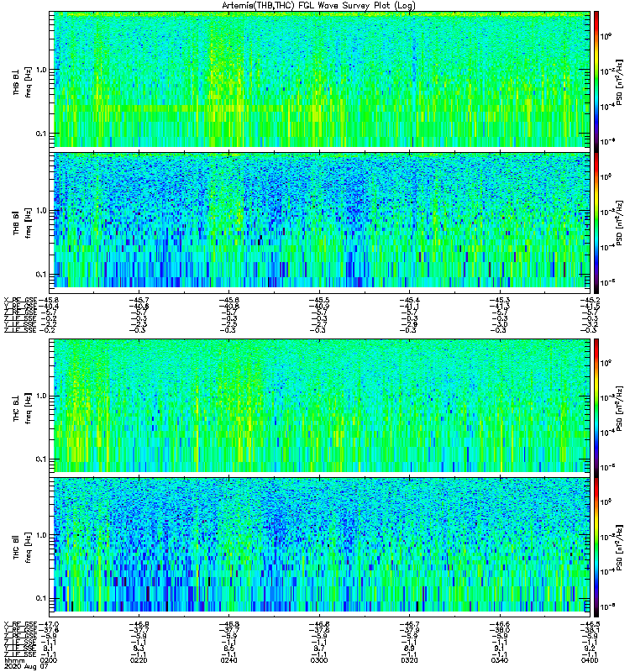Screen dimensions: 630x672
Task: Click the -45.4 X_RE_GSE value
Action: tap(409, 300)
